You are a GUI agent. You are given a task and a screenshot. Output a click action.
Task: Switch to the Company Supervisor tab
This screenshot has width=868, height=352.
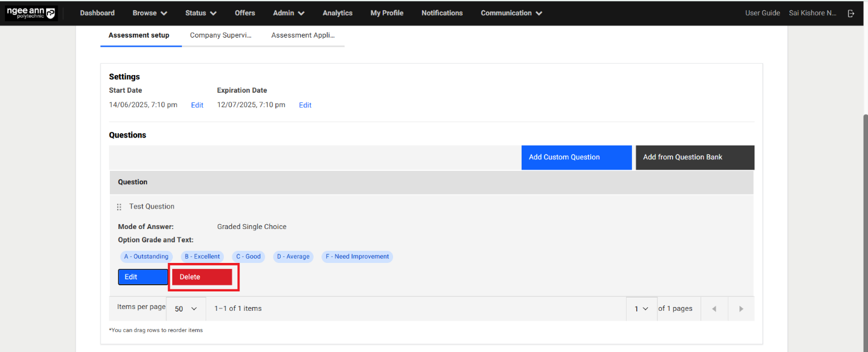(x=221, y=35)
